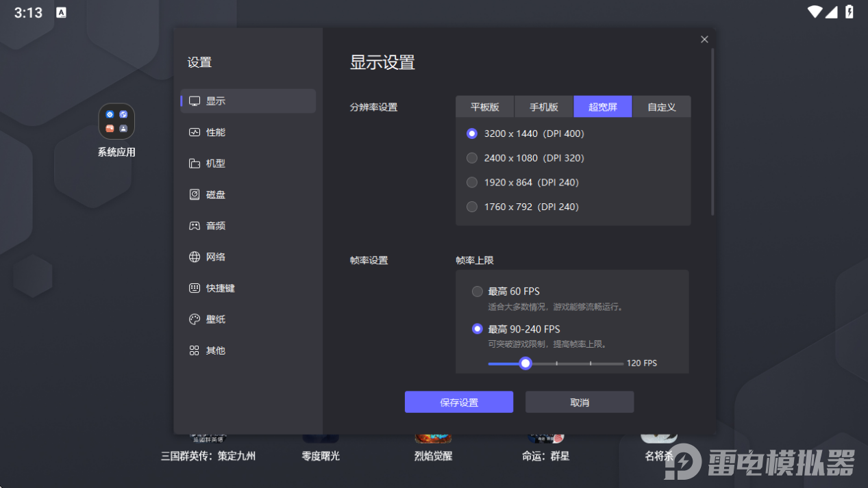
Task: Click the 3:13 clock in status bar
Action: point(28,12)
